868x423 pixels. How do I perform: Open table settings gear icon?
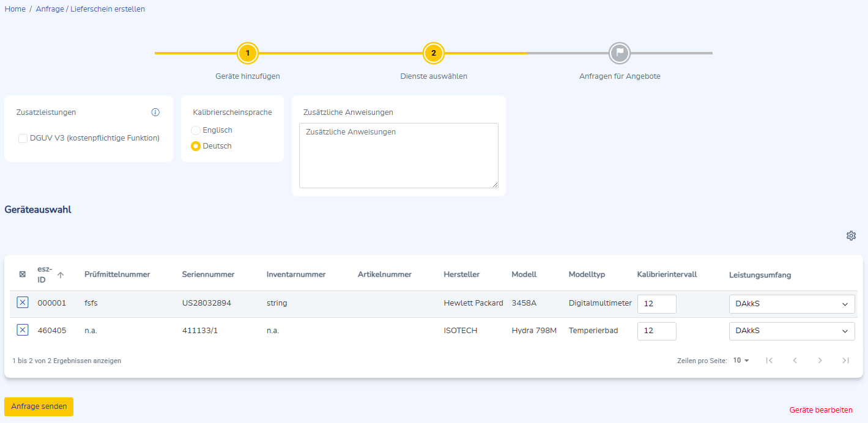click(x=851, y=236)
